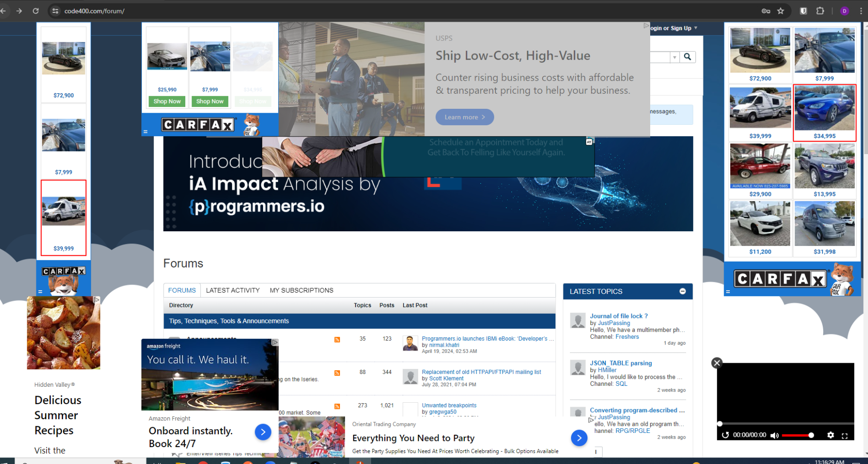Open the search options dropdown arrow

[x=675, y=57]
